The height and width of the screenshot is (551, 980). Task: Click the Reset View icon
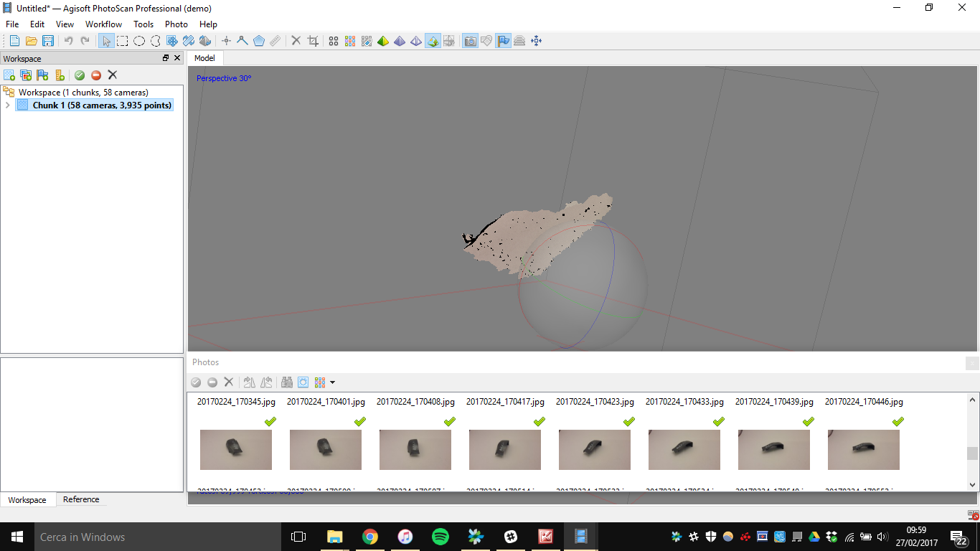[536, 41]
